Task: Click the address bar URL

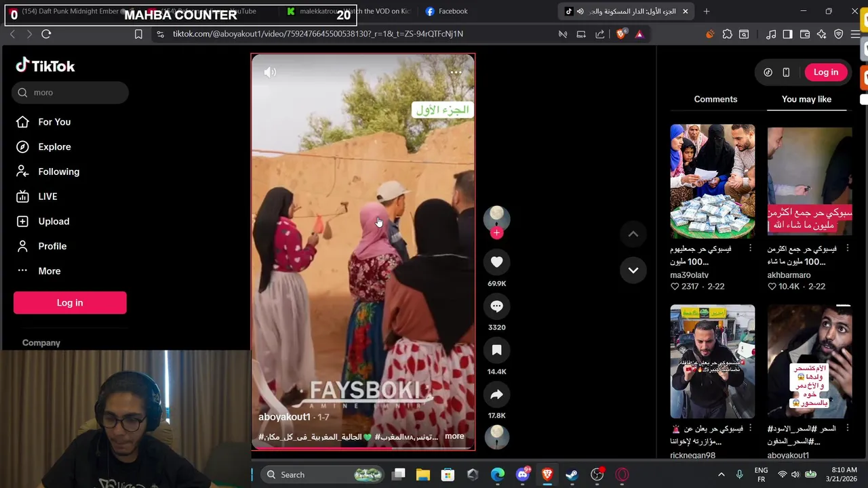Action: pos(318,34)
